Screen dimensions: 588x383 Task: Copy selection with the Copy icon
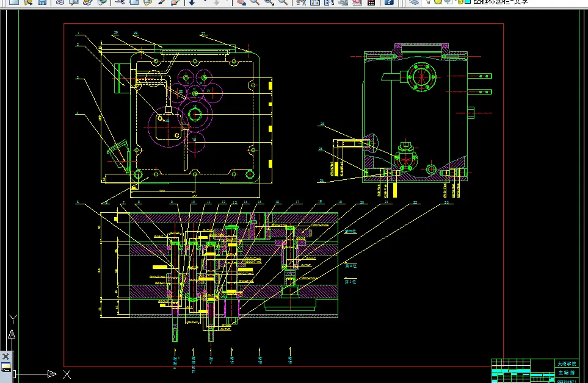coord(134,2)
